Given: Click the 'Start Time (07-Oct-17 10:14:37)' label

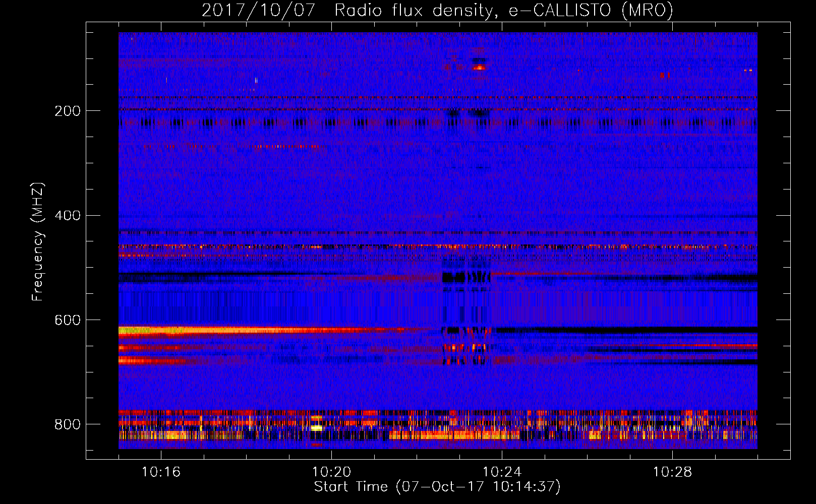Looking at the screenshot, I should pyautogui.click(x=437, y=487).
